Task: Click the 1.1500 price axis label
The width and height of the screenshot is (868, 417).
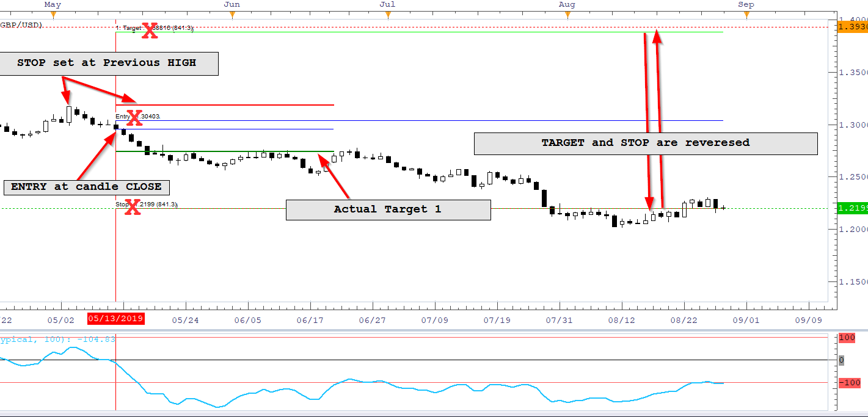Action: click(854, 282)
